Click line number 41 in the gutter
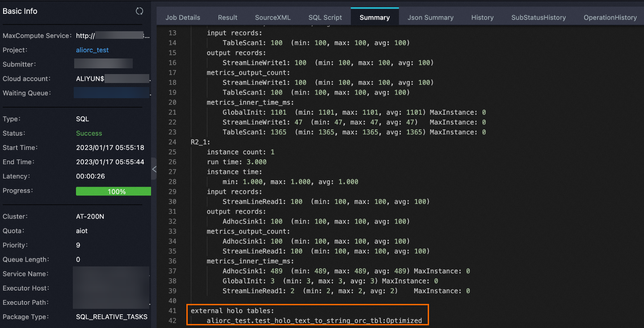Screen dimensions: 644x328 pyautogui.click(x=173, y=311)
